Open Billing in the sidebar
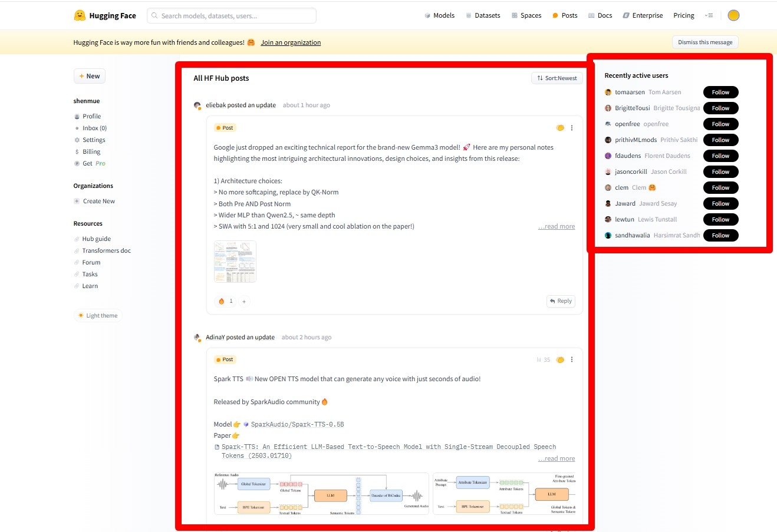This screenshot has height=532, width=777. click(x=87, y=152)
